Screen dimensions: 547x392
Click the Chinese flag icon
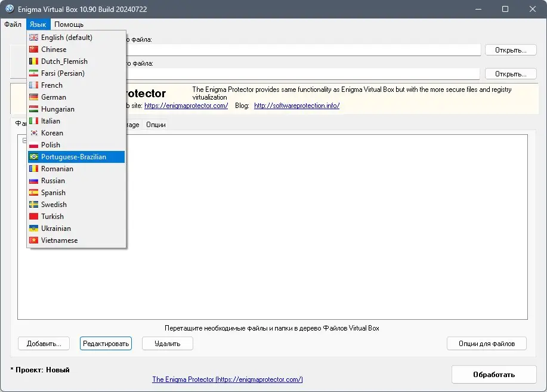[x=34, y=49]
